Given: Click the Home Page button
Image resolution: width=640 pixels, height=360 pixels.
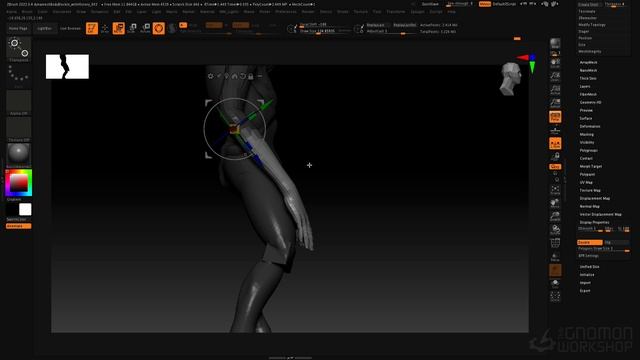Looking at the screenshot, I should click(18, 29).
